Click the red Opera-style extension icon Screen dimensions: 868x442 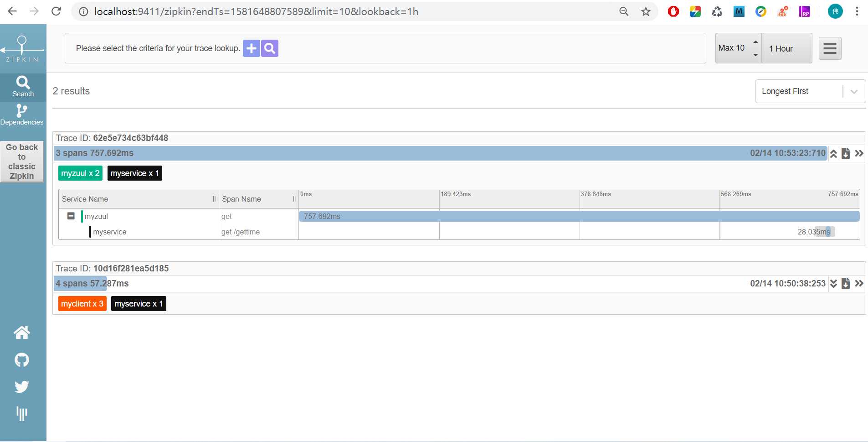pos(673,11)
